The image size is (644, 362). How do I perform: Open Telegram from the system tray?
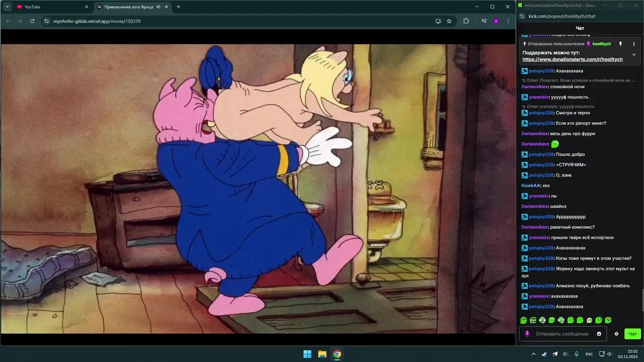tap(555, 354)
